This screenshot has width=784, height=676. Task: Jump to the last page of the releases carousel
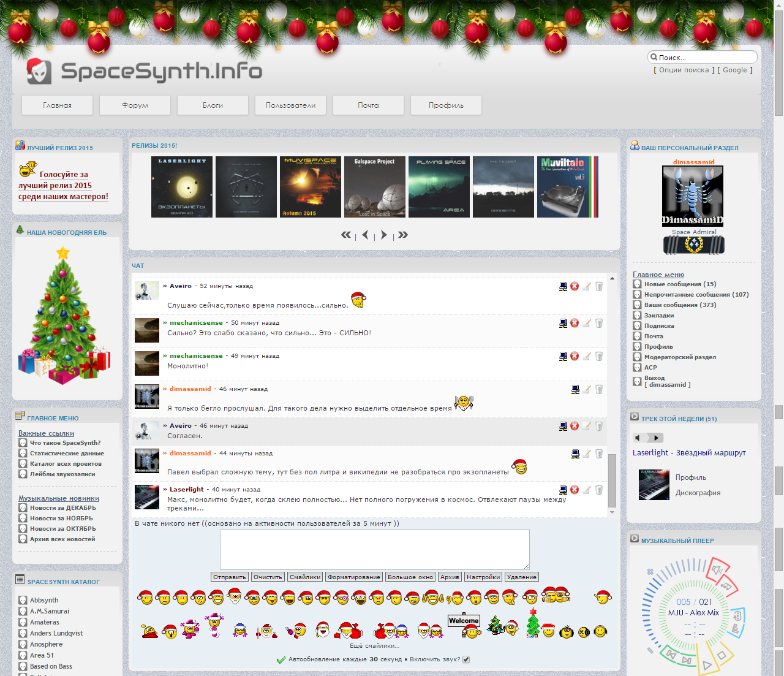pyautogui.click(x=402, y=235)
